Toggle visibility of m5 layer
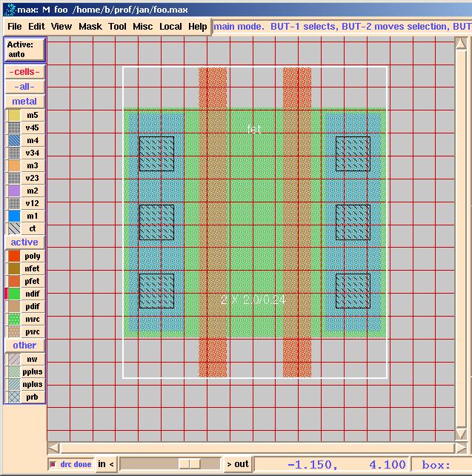 7,116
